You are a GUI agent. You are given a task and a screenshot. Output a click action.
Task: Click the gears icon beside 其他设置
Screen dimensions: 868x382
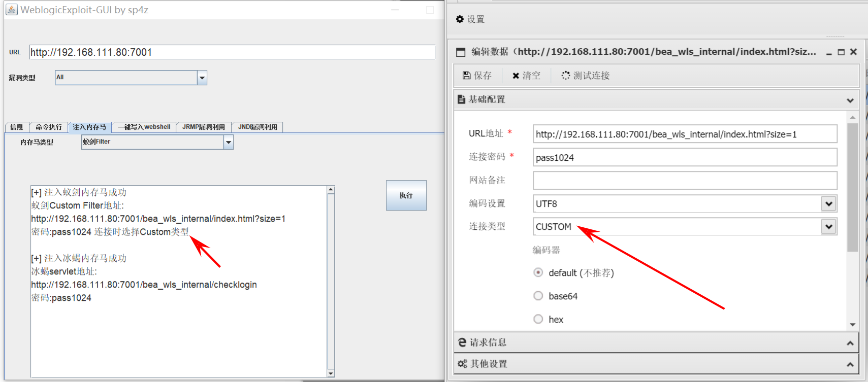(462, 364)
